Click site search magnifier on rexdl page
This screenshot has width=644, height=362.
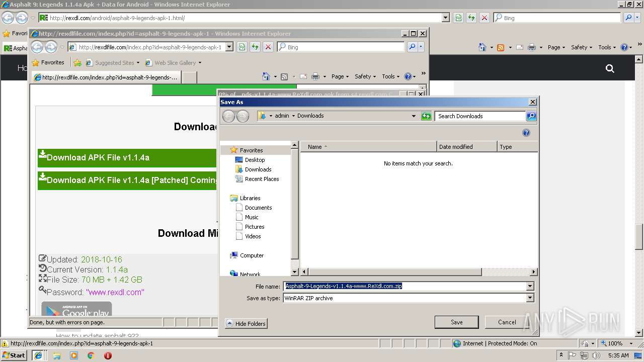[x=610, y=68]
